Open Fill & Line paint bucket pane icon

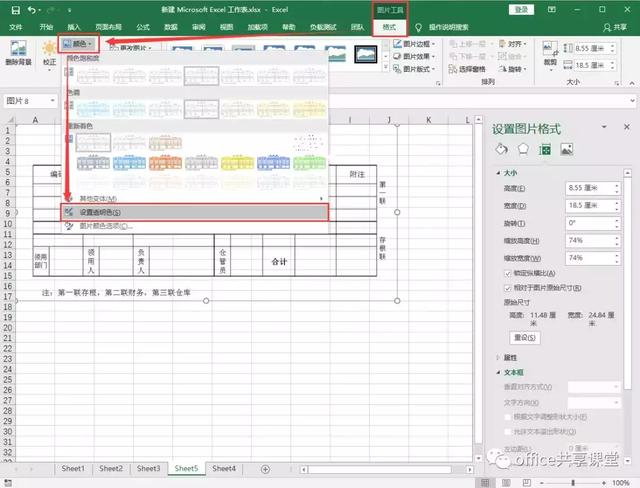502,149
